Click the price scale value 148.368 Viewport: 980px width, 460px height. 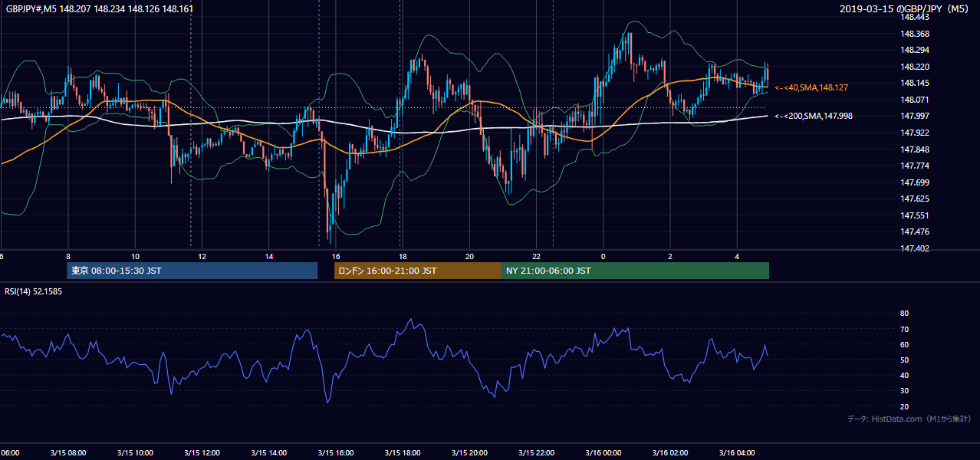pos(916,34)
